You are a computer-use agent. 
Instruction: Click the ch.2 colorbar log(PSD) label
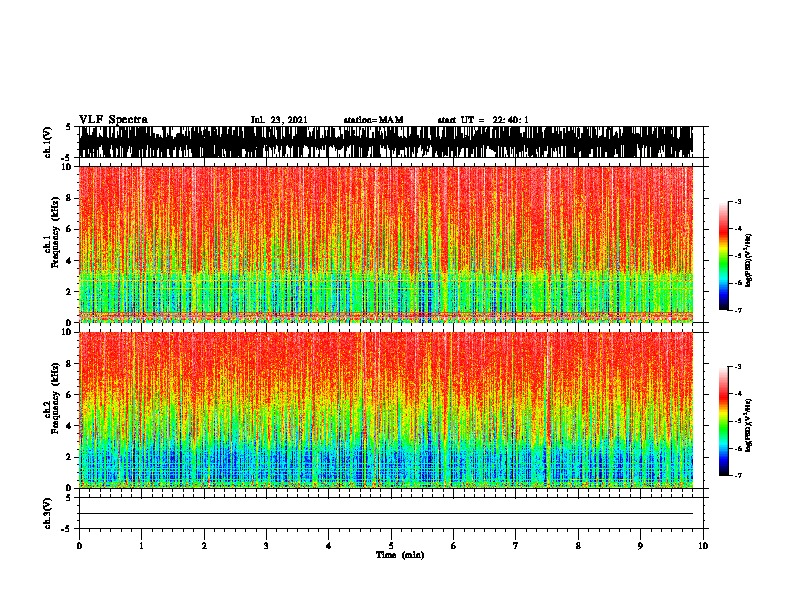[x=749, y=426]
